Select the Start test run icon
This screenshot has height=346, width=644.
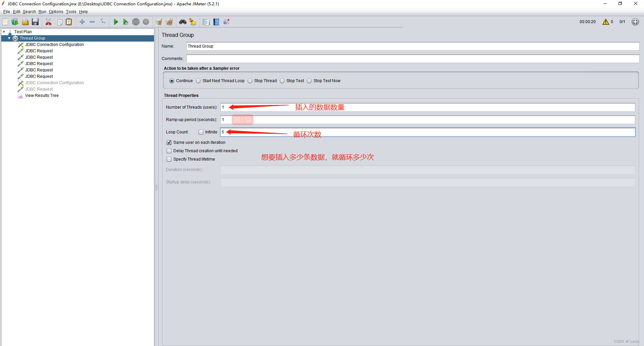tap(116, 21)
